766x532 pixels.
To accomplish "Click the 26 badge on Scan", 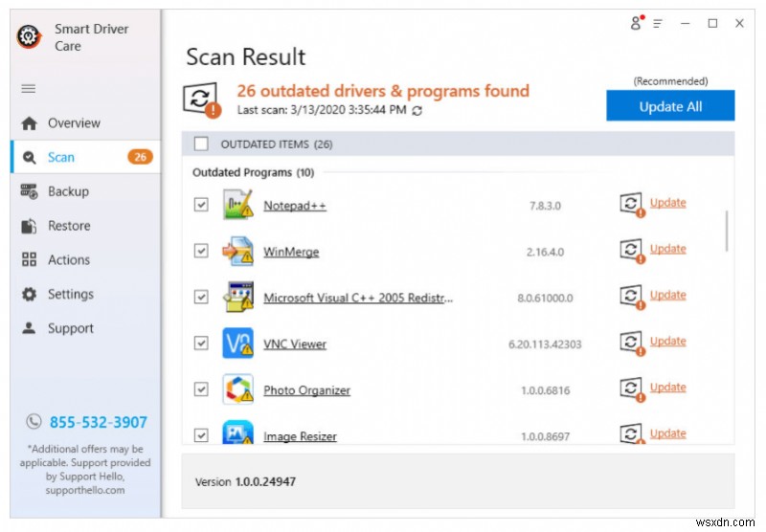I will [x=140, y=157].
